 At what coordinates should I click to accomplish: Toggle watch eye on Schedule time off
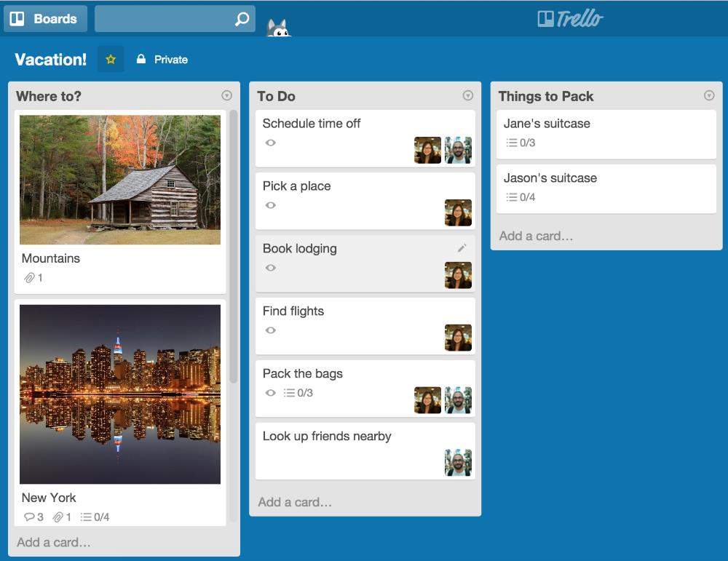271,143
